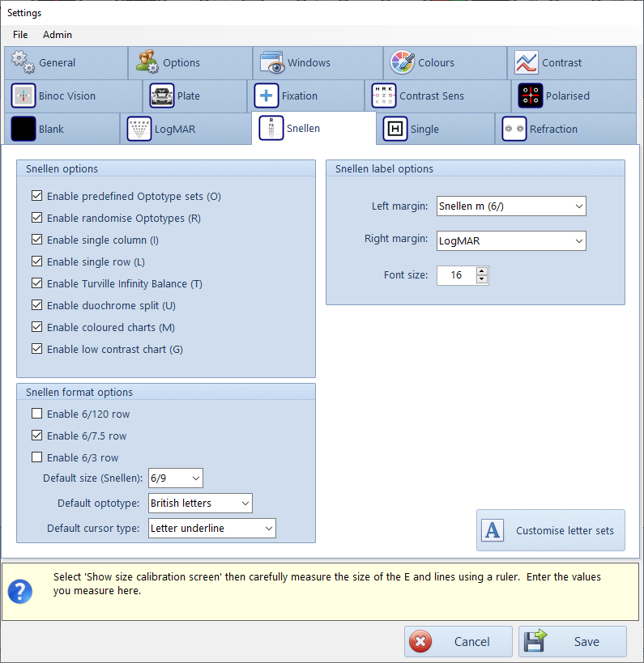Increase font size with up arrow
Screen dimensions: 644x663
point(482,271)
